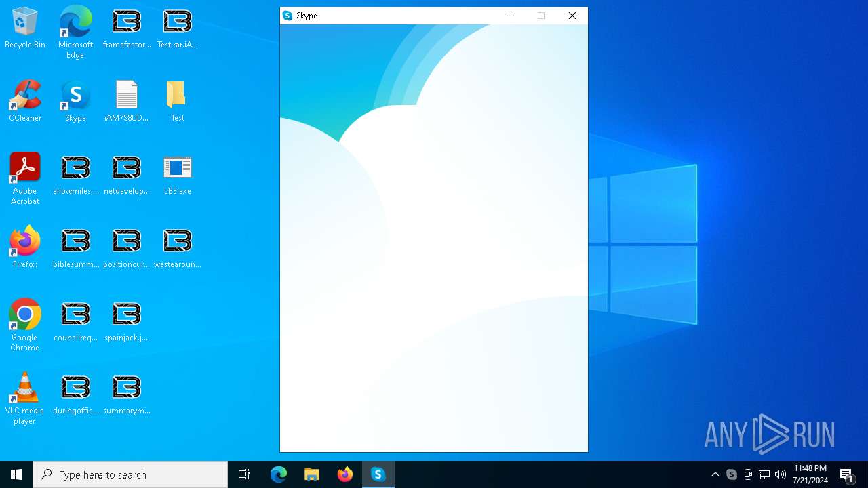This screenshot has height=488, width=868.
Task: Launch Google Chrome desktop shortcut
Action: (x=25, y=326)
